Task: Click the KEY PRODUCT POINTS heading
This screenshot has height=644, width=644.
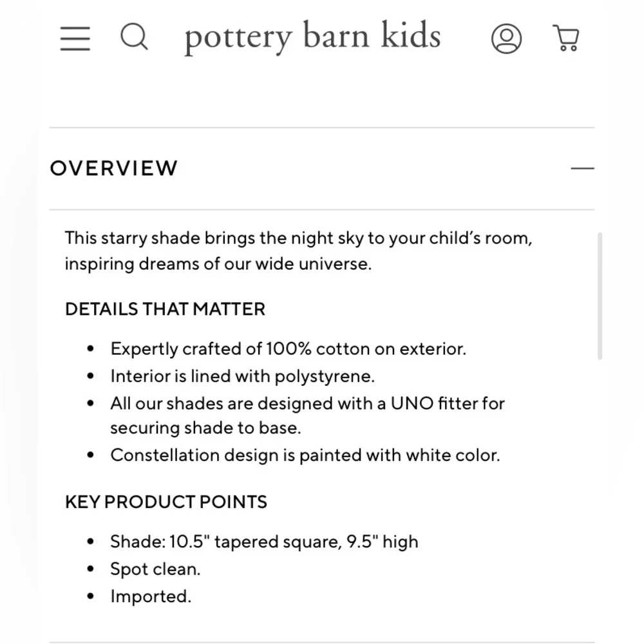Action: tap(166, 502)
